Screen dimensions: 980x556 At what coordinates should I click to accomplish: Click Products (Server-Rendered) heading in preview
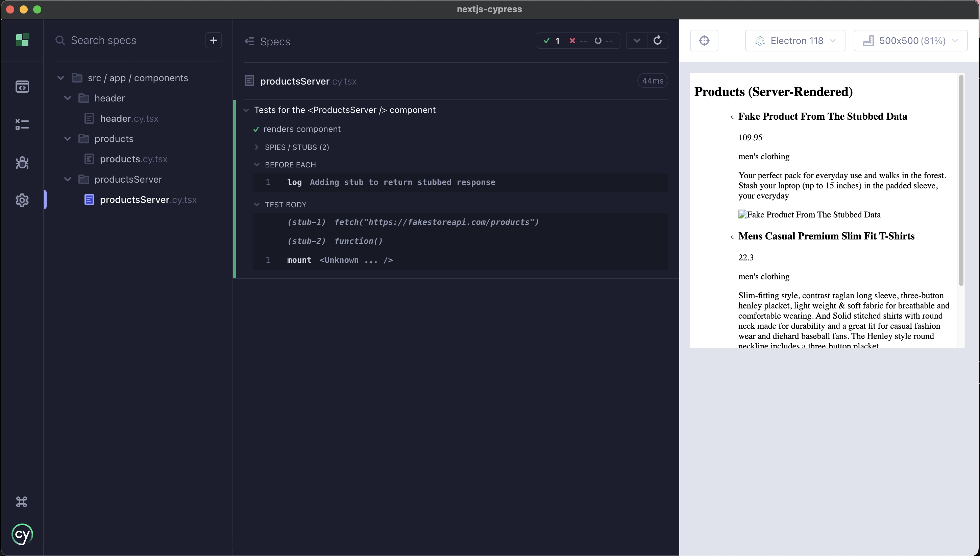pos(773,92)
